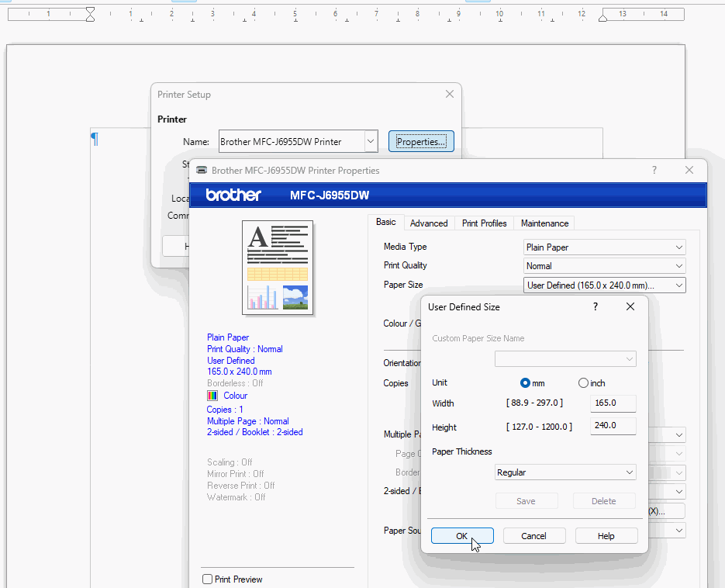Open the Maintenance tab

544,223
